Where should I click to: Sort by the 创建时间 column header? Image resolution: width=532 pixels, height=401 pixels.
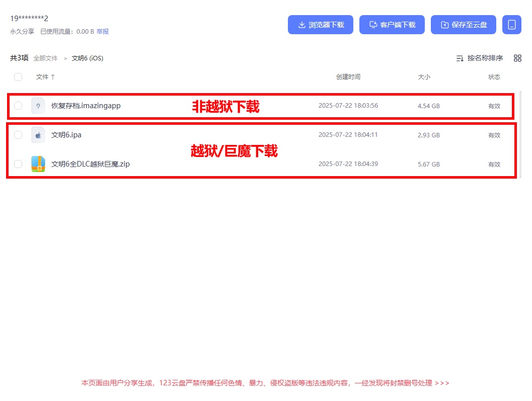point(348,77)
